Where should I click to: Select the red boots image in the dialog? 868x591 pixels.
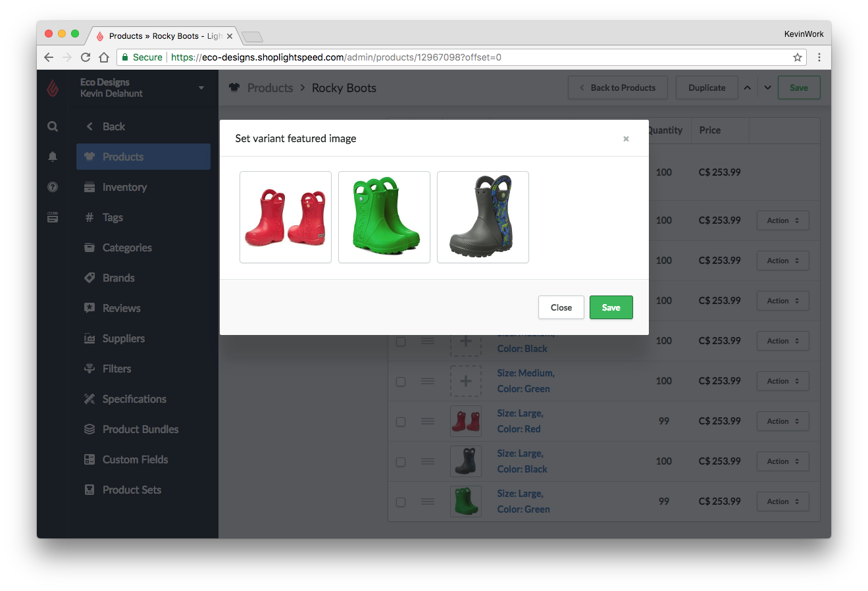[286, 217]
